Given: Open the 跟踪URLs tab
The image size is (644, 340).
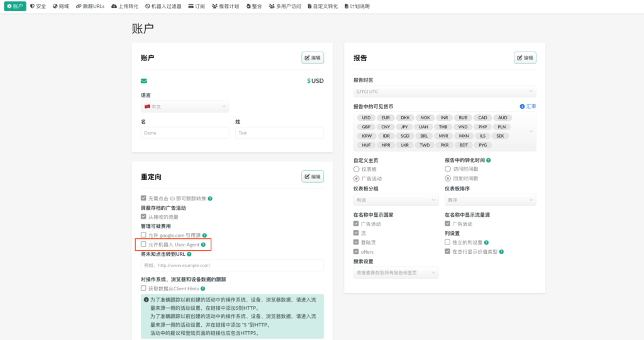Looking at the screenshot, I should point(91,6).
